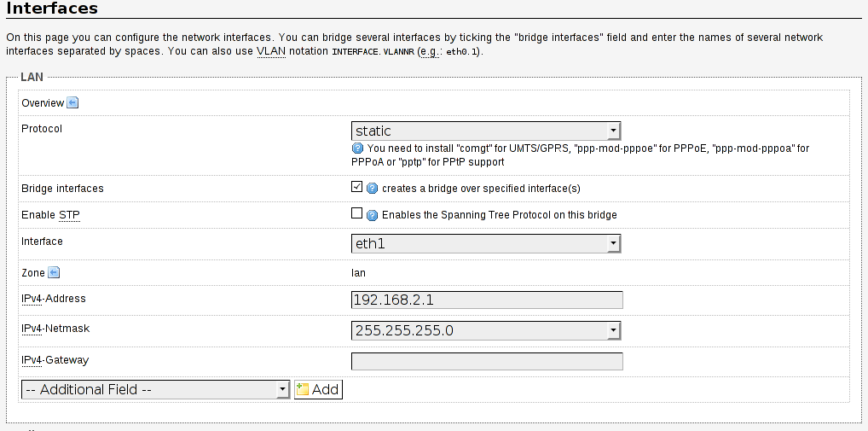Click the VLAN abbreviation in the description
Viewport: 868px width, 431px height.
point(270,51)
